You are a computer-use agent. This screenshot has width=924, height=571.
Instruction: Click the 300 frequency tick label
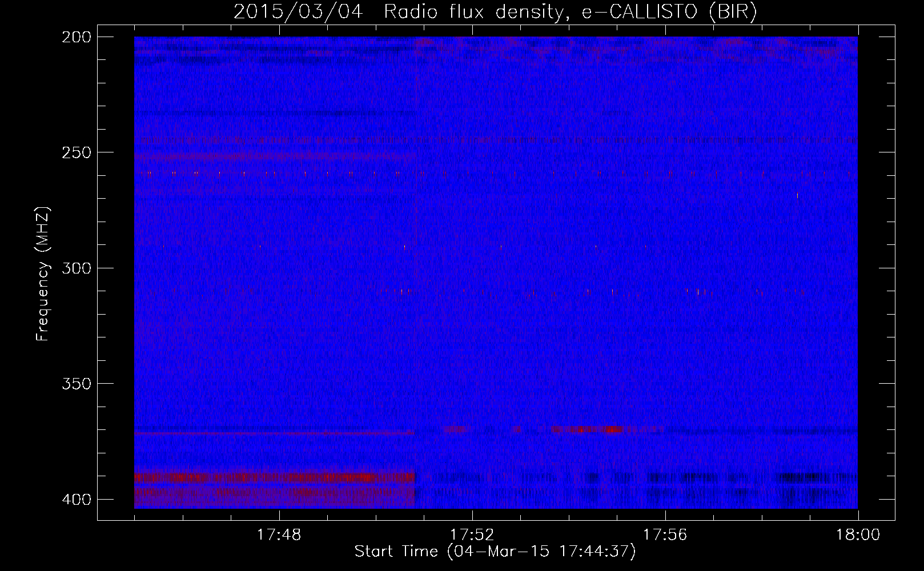77,268
